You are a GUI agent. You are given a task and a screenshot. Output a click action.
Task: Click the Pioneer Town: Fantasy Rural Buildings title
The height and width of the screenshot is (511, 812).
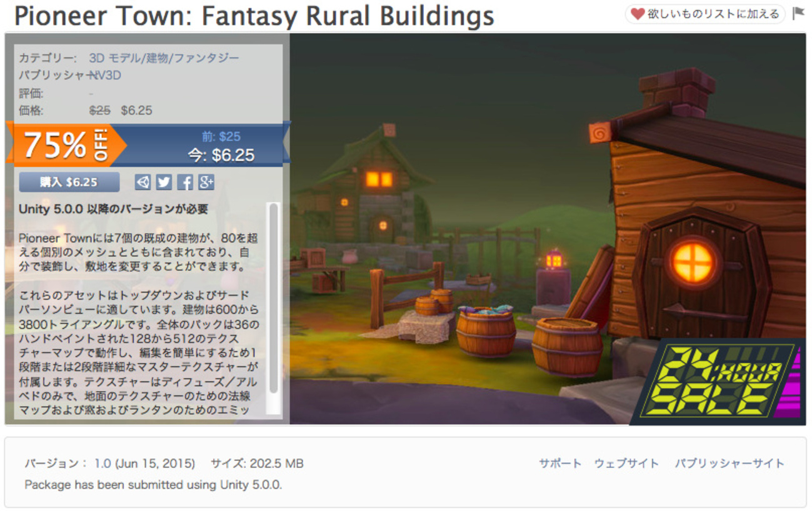pos(254,16)
